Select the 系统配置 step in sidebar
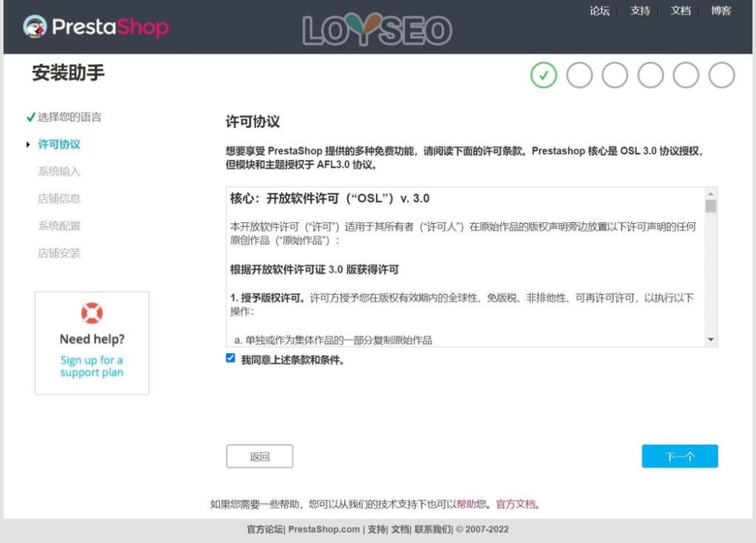Viewport: 756px width, 543px height. pos(59,225)
